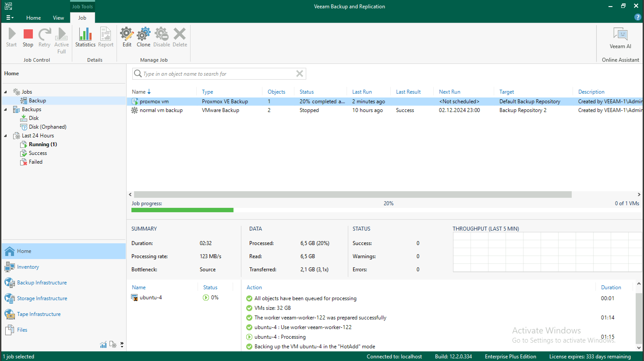Sort jobs by Next Run column
The height and width of the screenshot is (361, 644).
(x=449, y=92)
